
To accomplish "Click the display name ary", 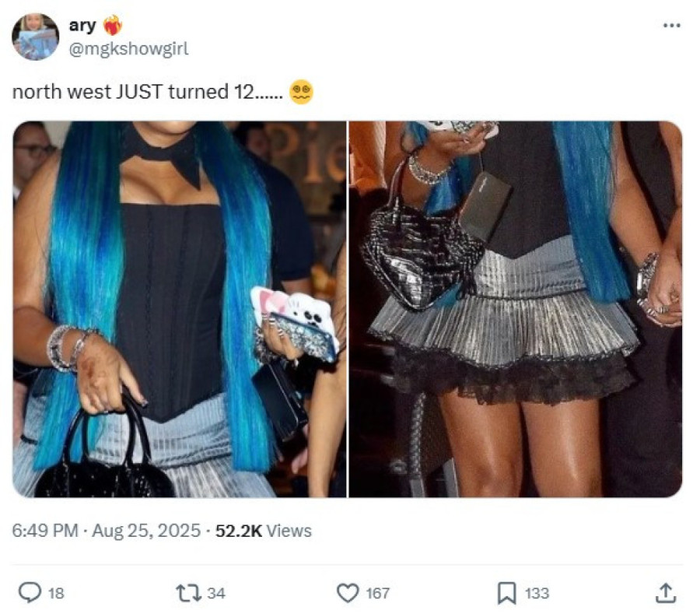I will 82,26.
